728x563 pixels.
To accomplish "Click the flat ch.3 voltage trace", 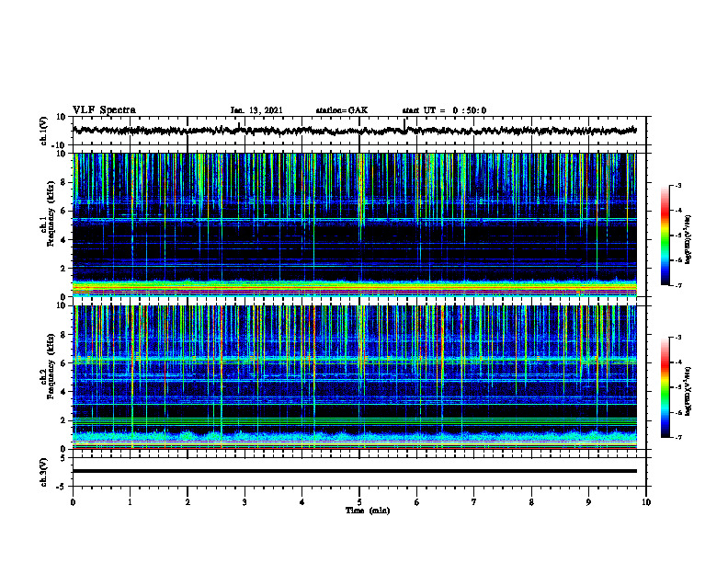I will (x=354, y=471).
